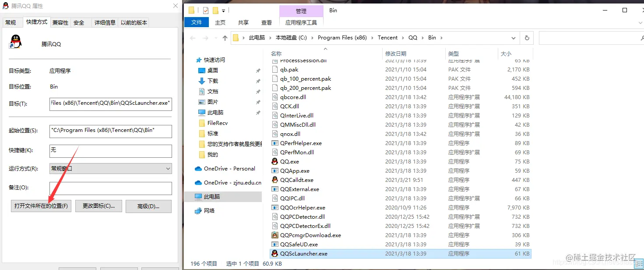Select QQScLauncher.exe penguin icon in file list
644x270 pixels.
[x=274, y=253]
